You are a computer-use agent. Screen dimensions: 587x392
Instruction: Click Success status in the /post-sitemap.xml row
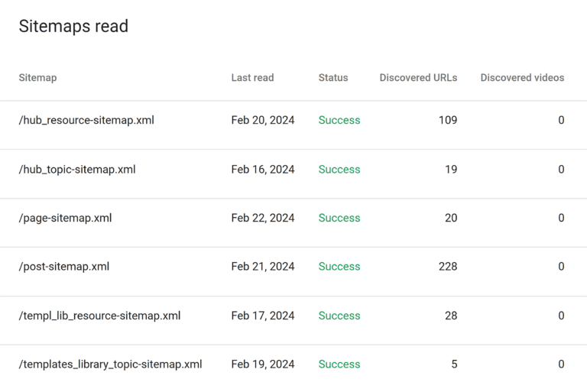(x=339, y=267)
